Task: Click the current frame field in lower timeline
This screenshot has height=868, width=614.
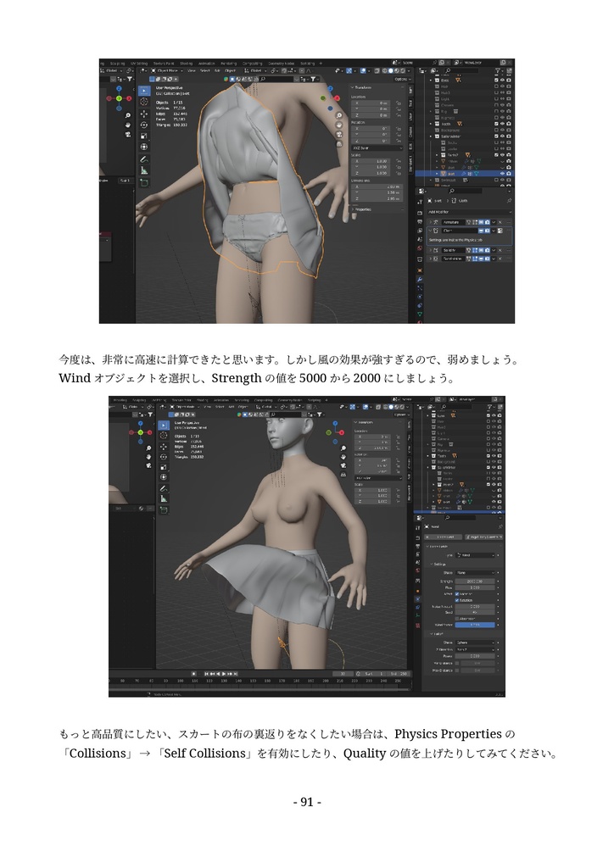Action: (x=343, y=674)
